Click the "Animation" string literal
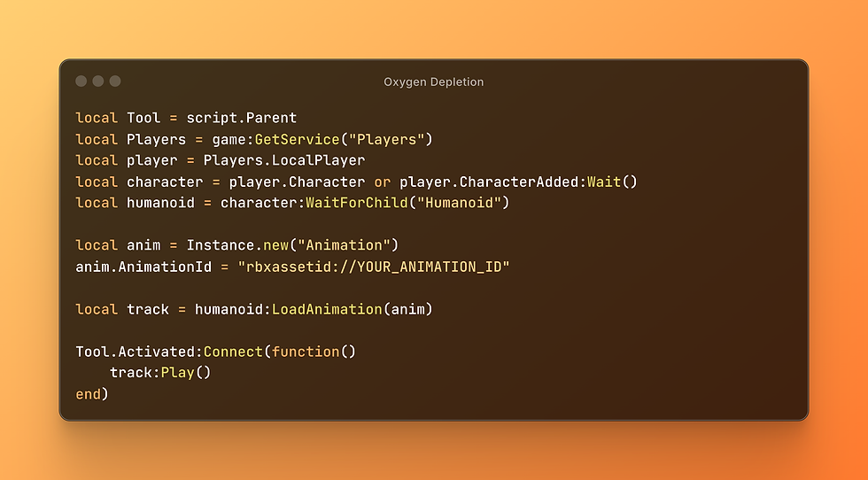This screenshot has width=868, height=480. click(x=344, y=245)
